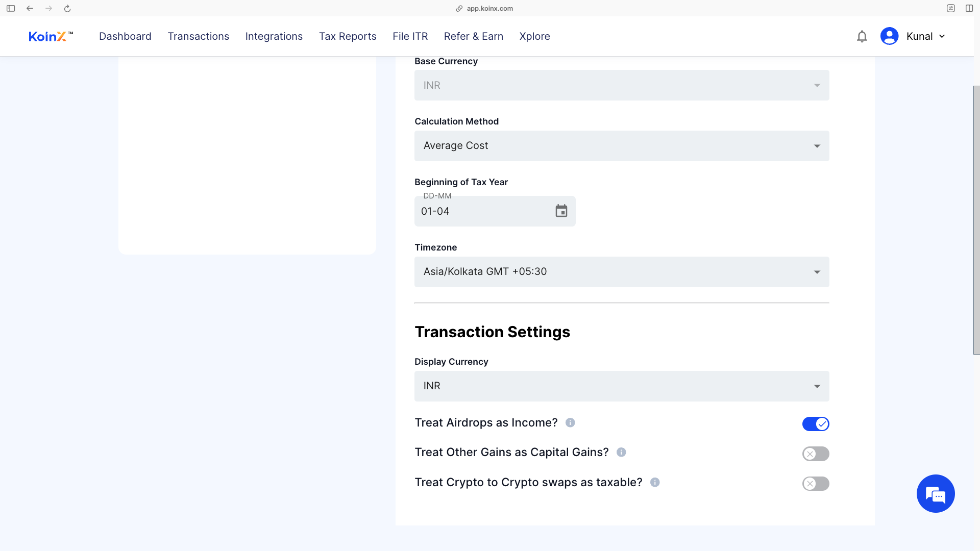Screen dimensions: 980x551
Task: Enable the Treat Crypto to Crypto swaps as taxable toggle
Action: [816, 483]
